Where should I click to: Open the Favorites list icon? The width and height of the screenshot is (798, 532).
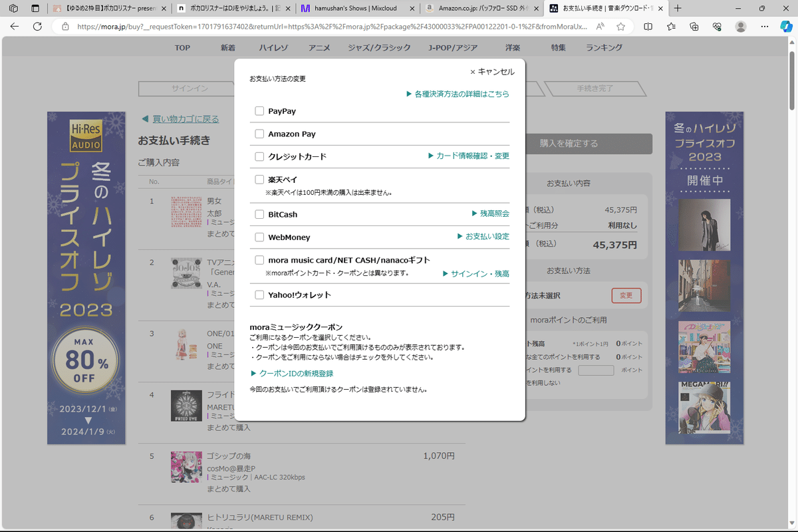point(671,27)
